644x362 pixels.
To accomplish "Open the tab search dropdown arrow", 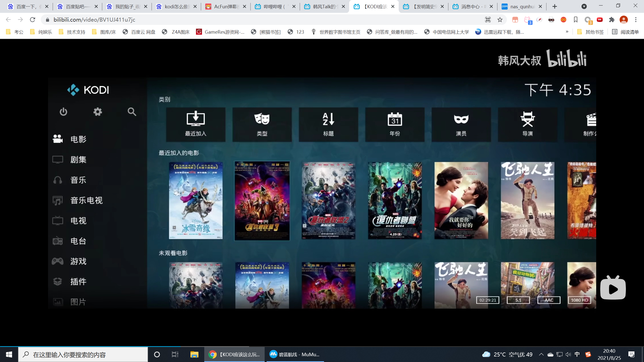I will pyautogui.click(x=584, y=7).
